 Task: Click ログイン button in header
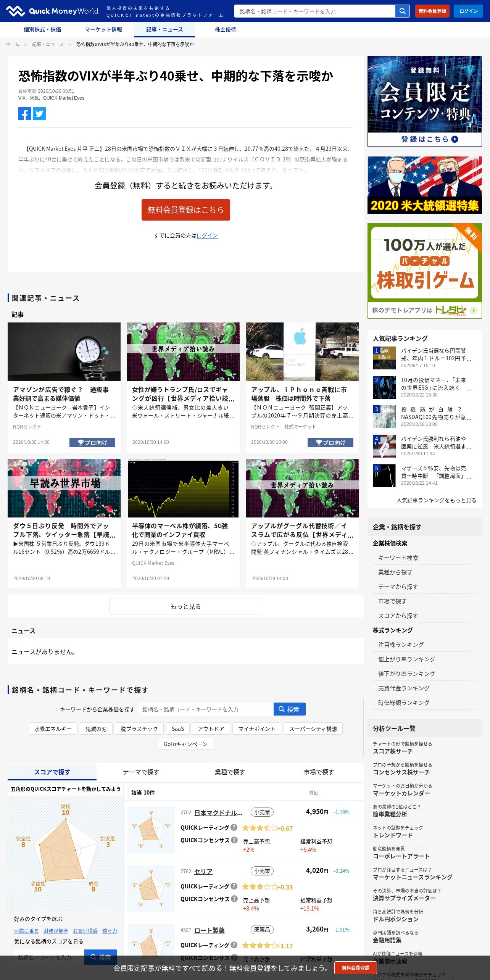468,11
